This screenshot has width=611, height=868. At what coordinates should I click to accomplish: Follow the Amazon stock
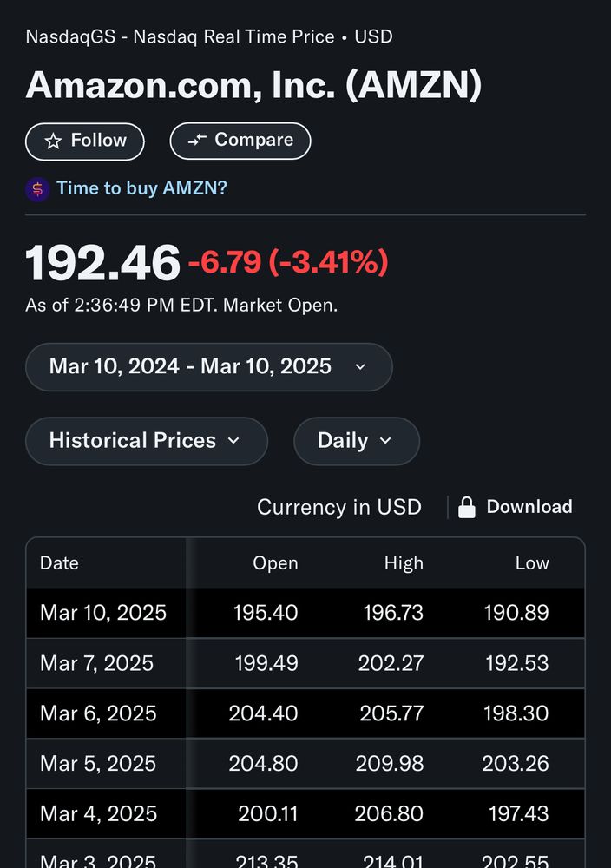(85, 141)
